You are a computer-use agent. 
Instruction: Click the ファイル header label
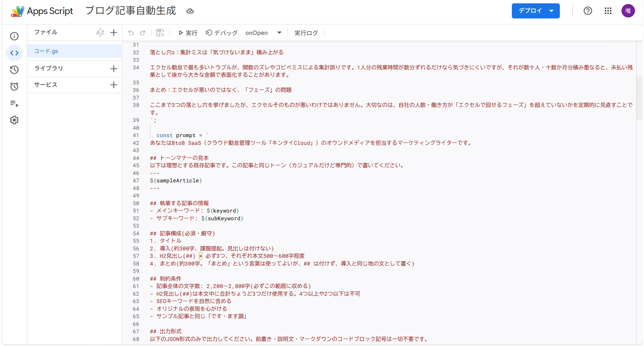(x=46, y=32)
